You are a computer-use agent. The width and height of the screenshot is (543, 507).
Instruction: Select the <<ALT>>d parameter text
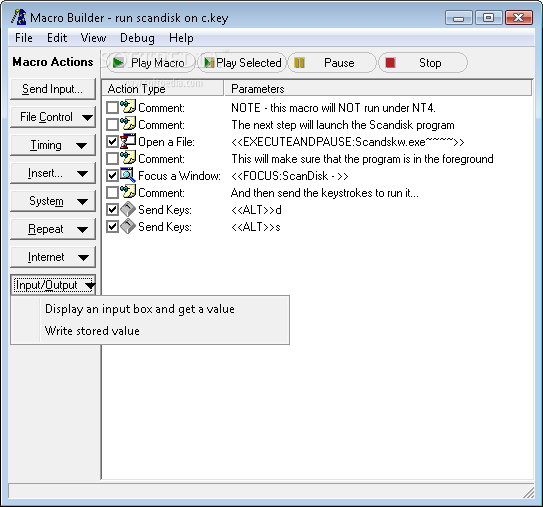pos(256,210)
